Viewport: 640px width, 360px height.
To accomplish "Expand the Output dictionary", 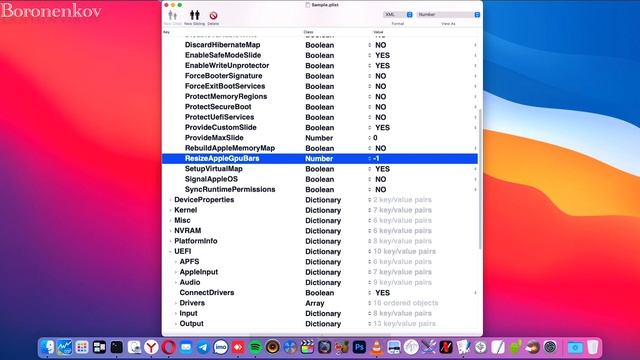I will [x=176, y=324].
